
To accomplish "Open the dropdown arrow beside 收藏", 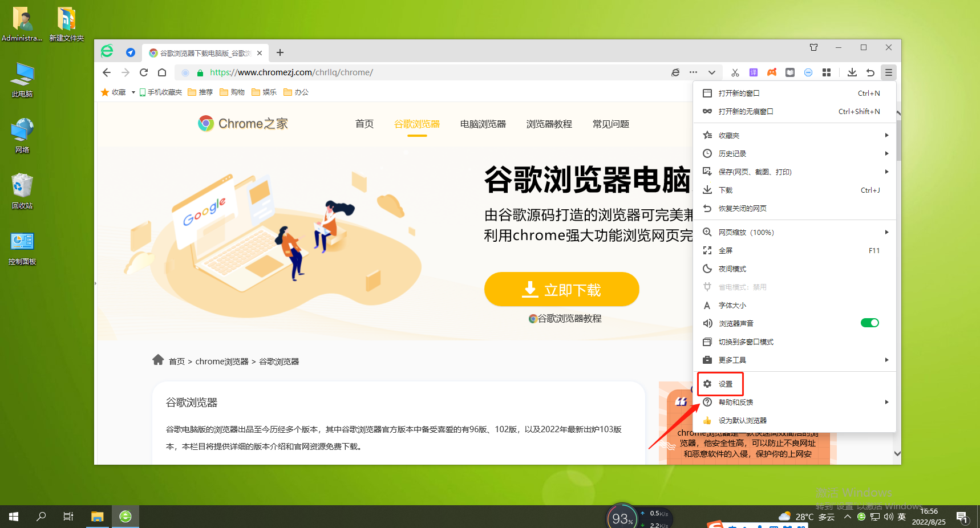I will coord(133,92).
